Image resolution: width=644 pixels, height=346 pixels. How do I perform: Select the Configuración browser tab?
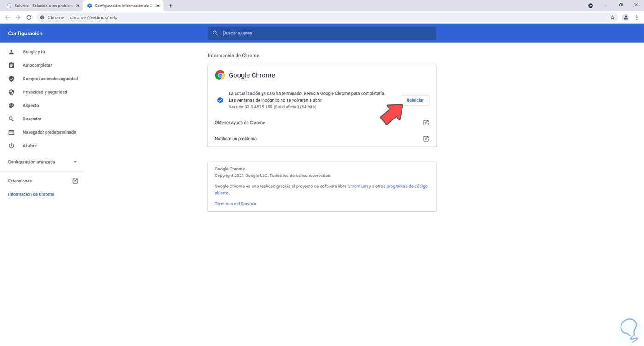click(124, 6)
